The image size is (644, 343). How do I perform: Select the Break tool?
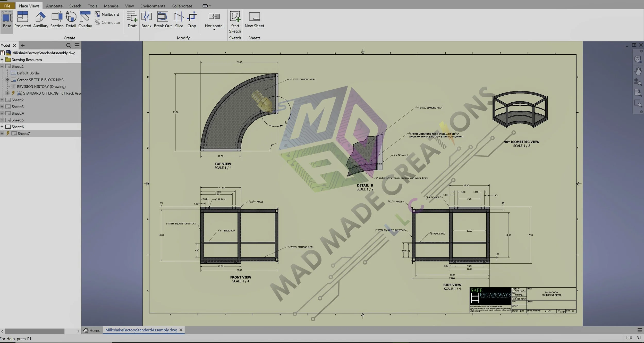(146, 20)
